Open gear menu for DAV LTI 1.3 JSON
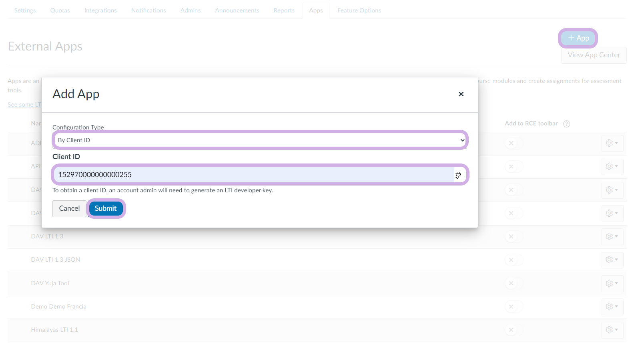 point(612,260)
